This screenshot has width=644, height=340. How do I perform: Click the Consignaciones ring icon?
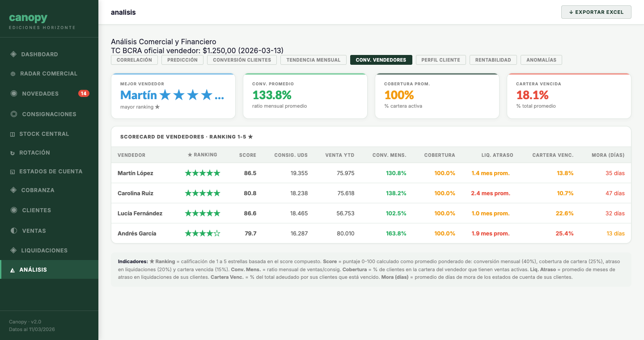coord(14,114)
